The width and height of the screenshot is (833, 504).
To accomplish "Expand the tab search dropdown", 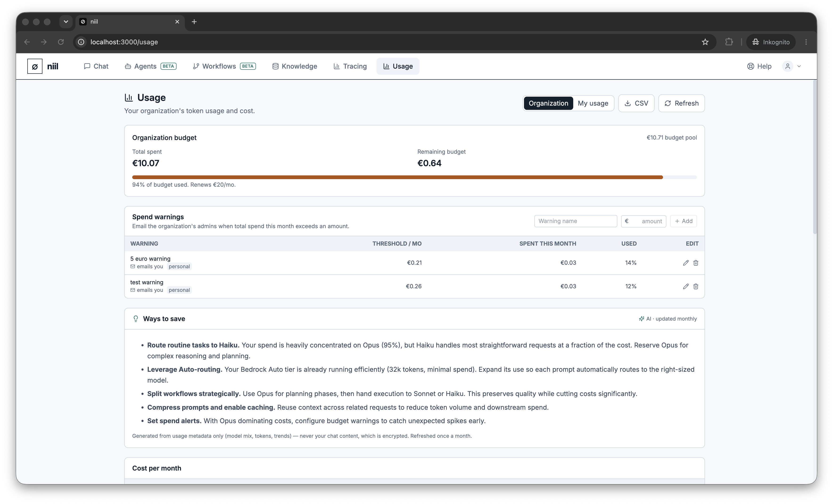I will (x=66, y=22).
